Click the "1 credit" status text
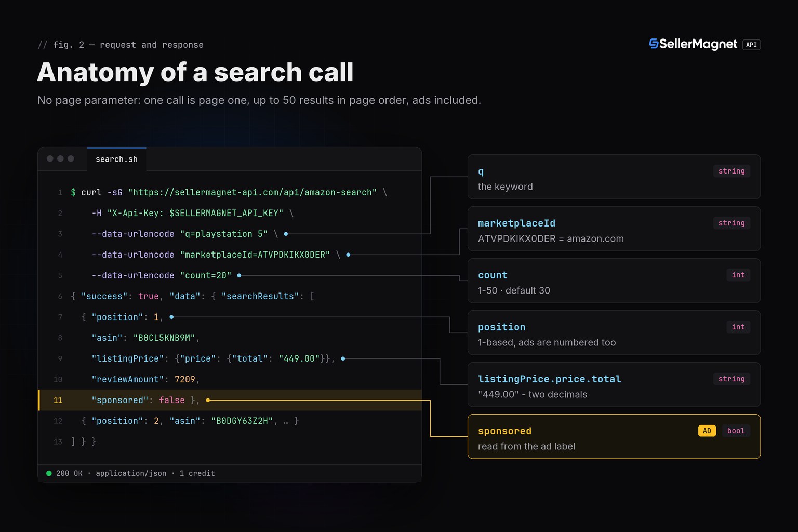 (197, 473)
